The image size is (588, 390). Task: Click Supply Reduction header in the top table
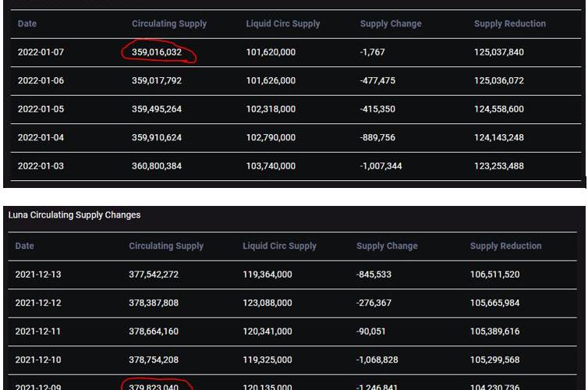(x=510, y=23)
